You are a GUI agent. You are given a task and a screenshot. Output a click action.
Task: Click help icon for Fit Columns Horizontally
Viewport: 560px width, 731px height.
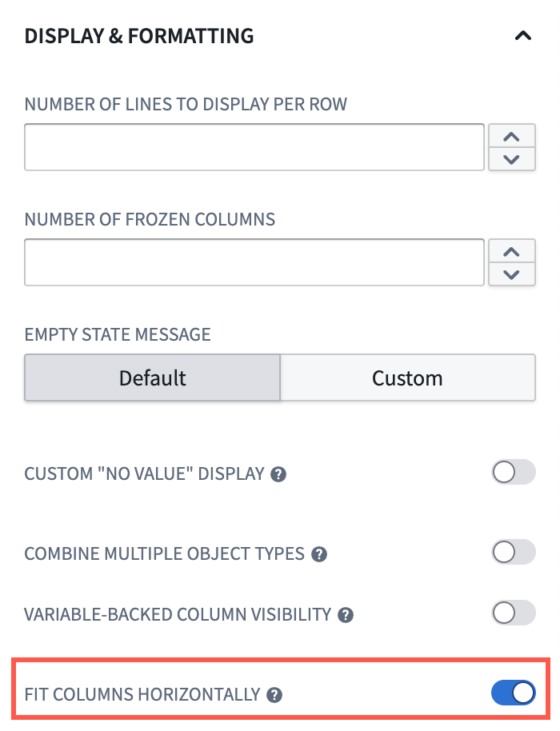pos(274,693)
